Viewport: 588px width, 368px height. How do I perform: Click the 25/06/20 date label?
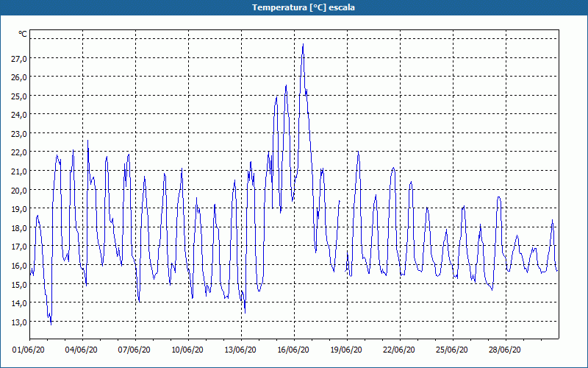452,350
